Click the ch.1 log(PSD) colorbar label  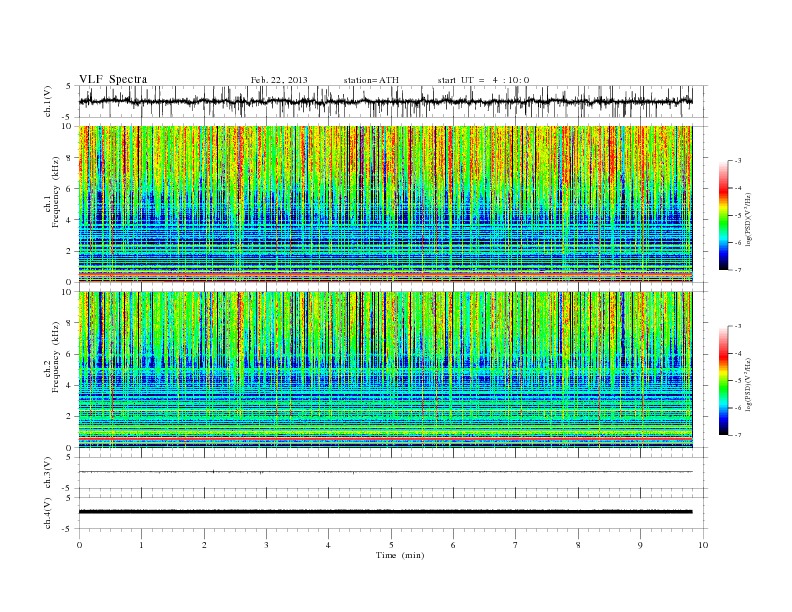tap(749, 220)
